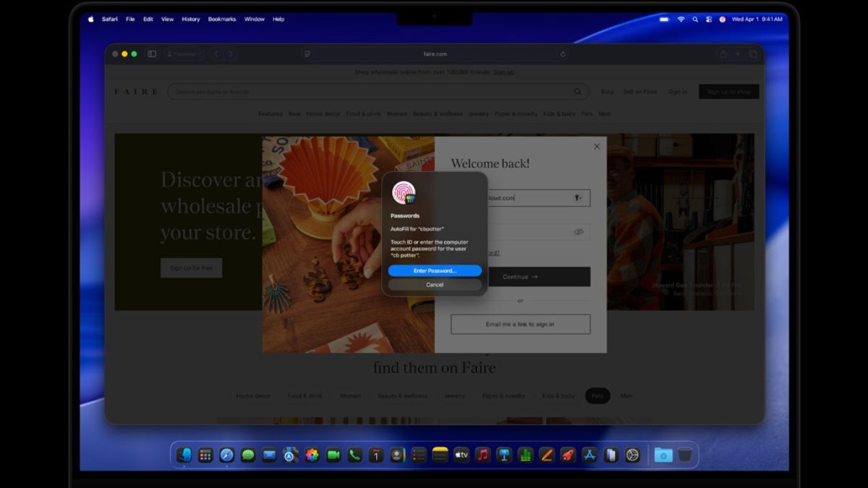868x488 pixels.
Task: Go forward using Safari forward arrow
Action: pos(231,54)
